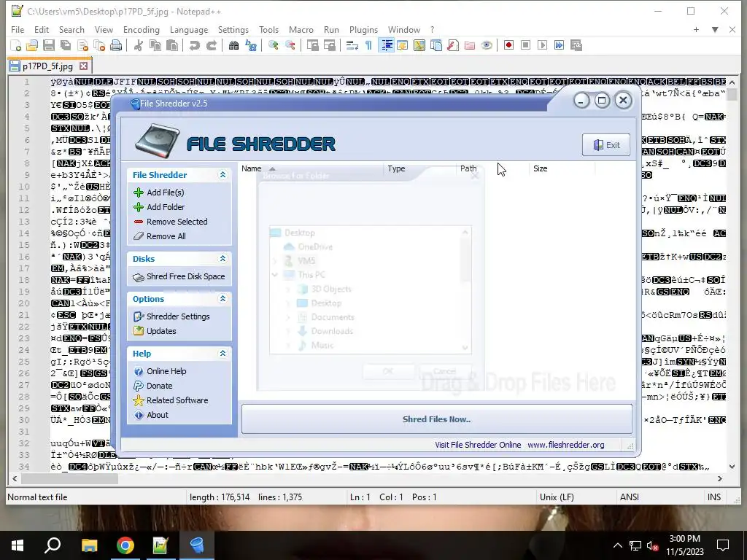This screenshot has width=747, height=560.
Task: Click the Exit button in File Shredder
Action: click(x=606, y=145)
